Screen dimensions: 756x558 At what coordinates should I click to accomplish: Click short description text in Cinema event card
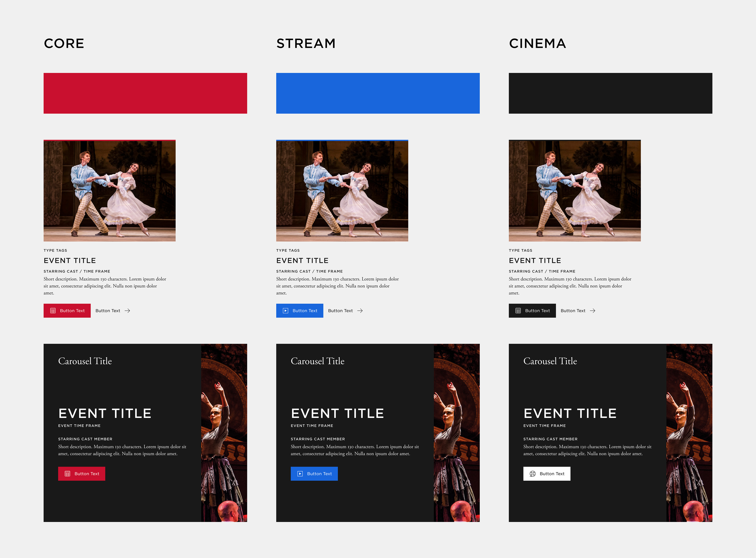click(570, 286)
